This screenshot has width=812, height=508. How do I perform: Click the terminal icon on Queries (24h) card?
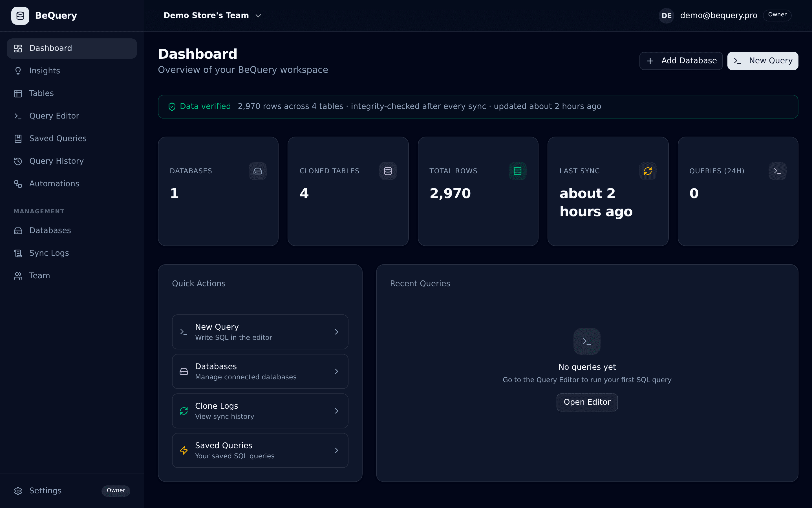[x=777, y=171]
